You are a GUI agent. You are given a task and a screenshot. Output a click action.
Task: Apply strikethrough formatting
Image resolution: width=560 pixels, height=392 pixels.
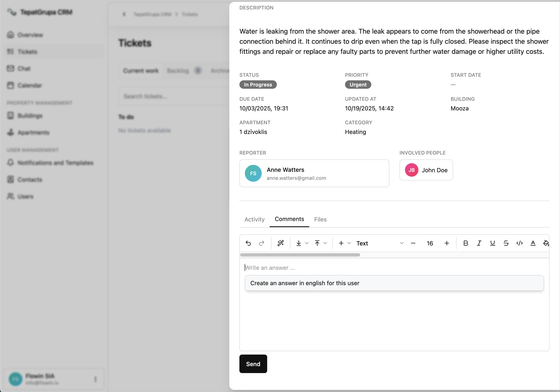506,243
